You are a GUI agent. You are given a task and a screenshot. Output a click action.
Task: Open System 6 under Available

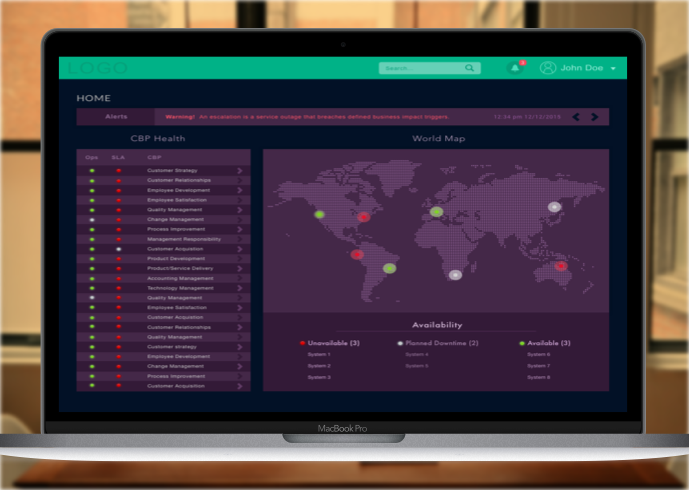point(539,354)
